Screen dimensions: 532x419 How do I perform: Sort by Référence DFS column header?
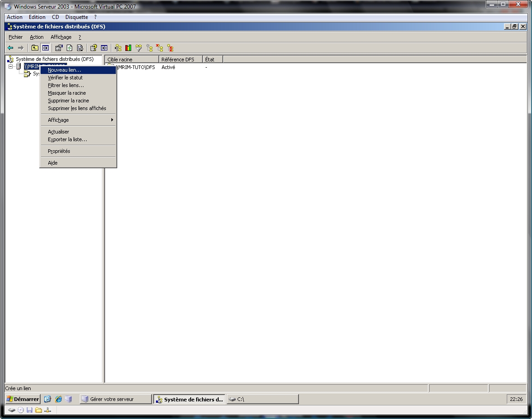180,60
